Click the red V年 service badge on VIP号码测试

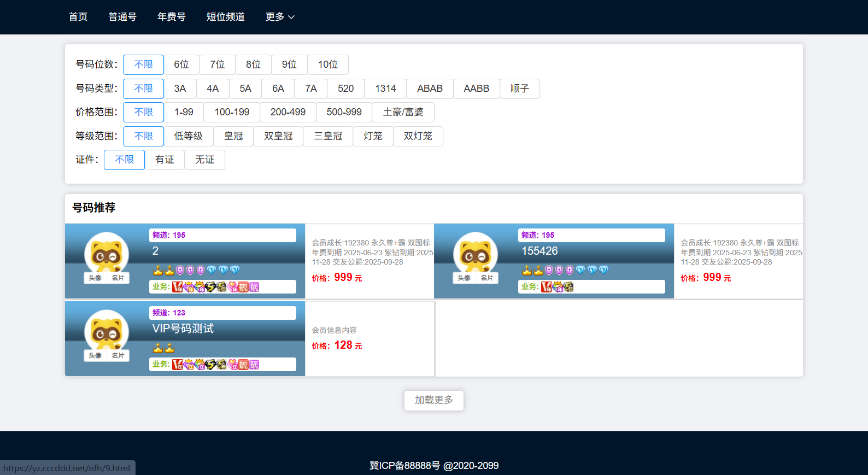tap(177, 365)
